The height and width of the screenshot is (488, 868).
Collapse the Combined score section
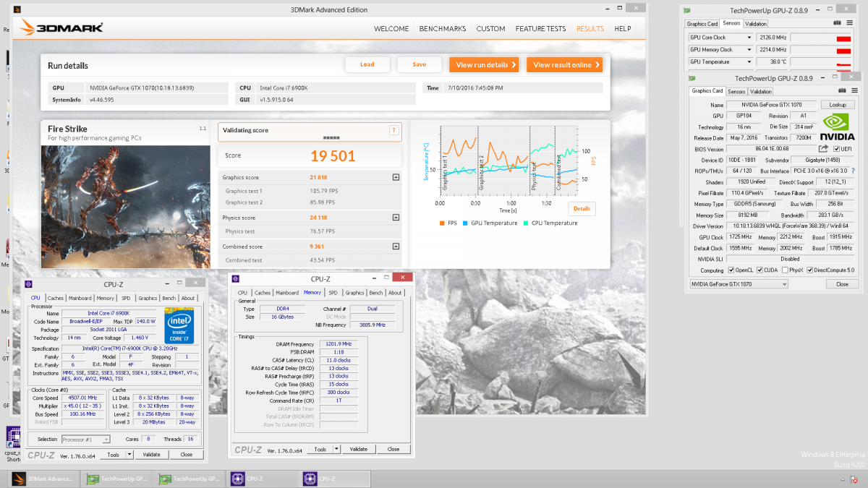[396, 246]
